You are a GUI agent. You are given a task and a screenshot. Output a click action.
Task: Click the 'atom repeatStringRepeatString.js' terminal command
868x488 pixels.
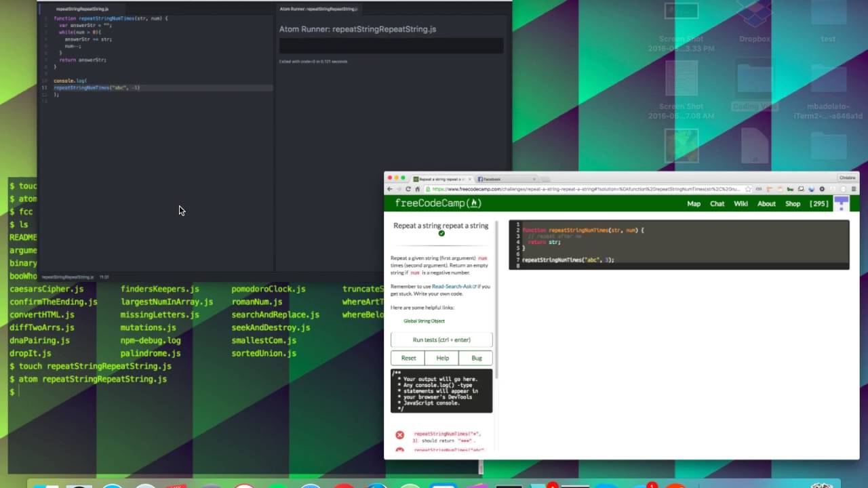(x=93, y=379)
